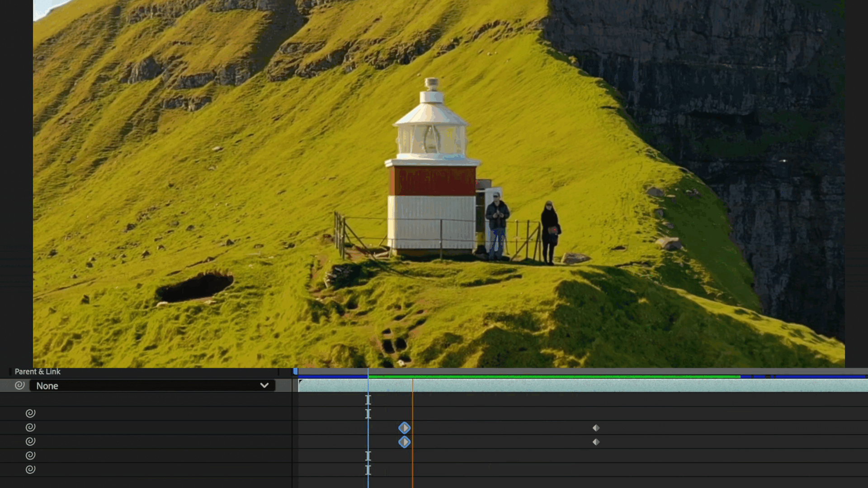This screenshot has height=488, width=868.
Task: Select the lower gray diamond keyframe
Action: tap(596, 442)
